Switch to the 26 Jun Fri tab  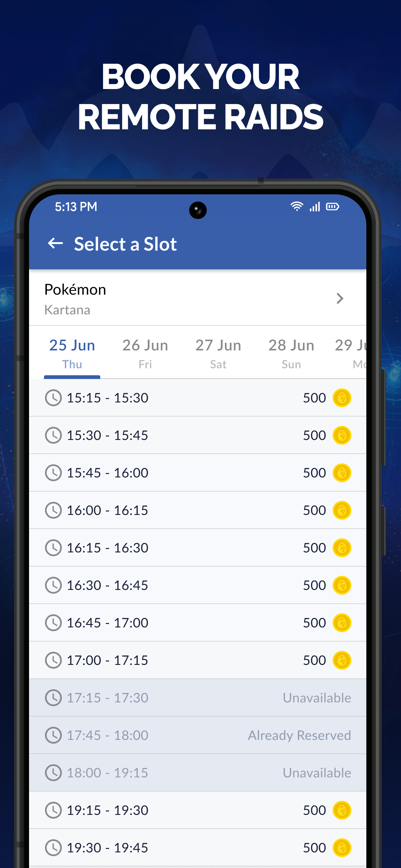coord(145,353)
